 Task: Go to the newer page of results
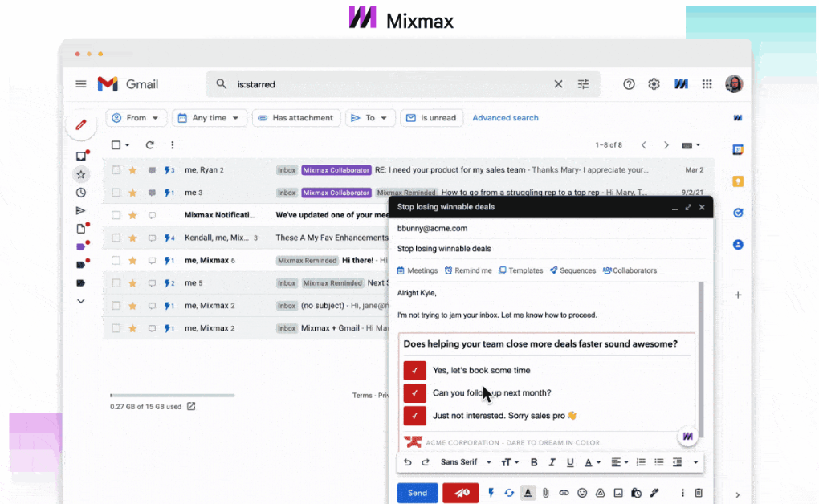pos(643,145)
